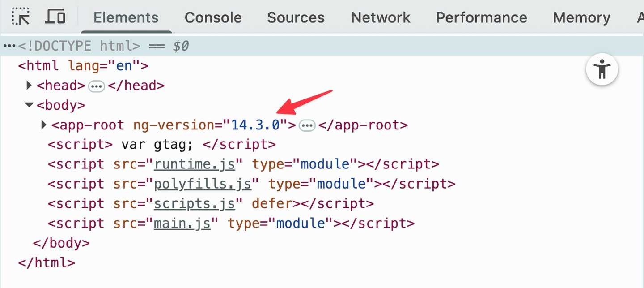
Task: Follow the main.js source link
Action: click(x=182, y=224)
